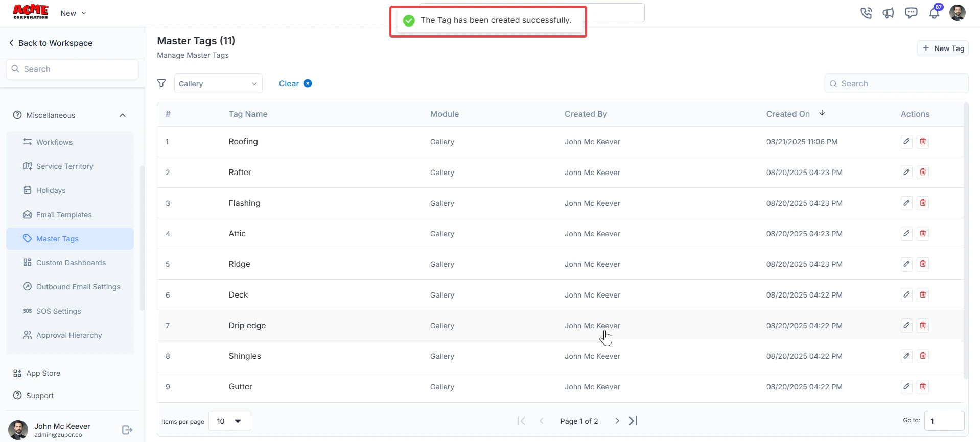The image size is (980, 442).
Task: Open the announcements megaphone icon
Action: pyautogui.click(x=889, y=13)
